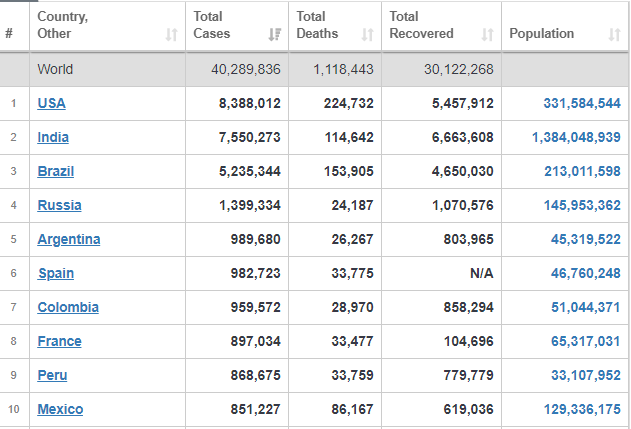This screenshot has height=429, width=631.
Task: Sort table by Population arrows
Action: click(x=614, y=35)
